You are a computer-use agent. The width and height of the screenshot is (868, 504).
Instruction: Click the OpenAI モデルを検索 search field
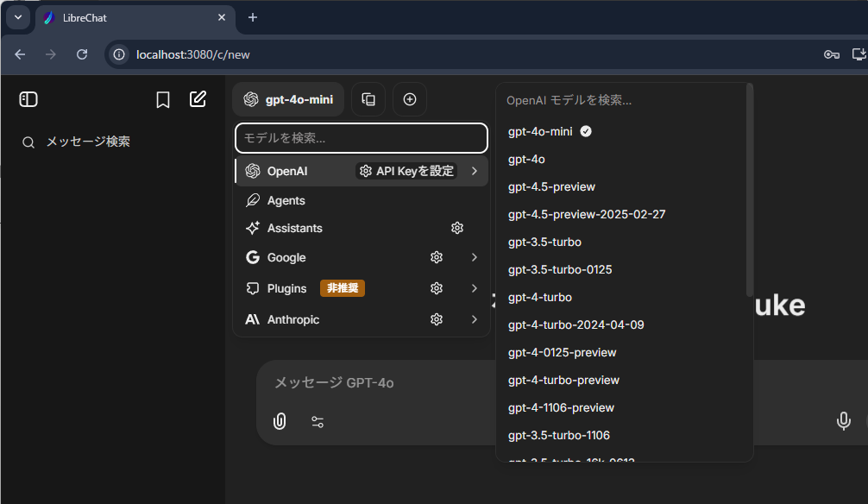tap(621, 100)
